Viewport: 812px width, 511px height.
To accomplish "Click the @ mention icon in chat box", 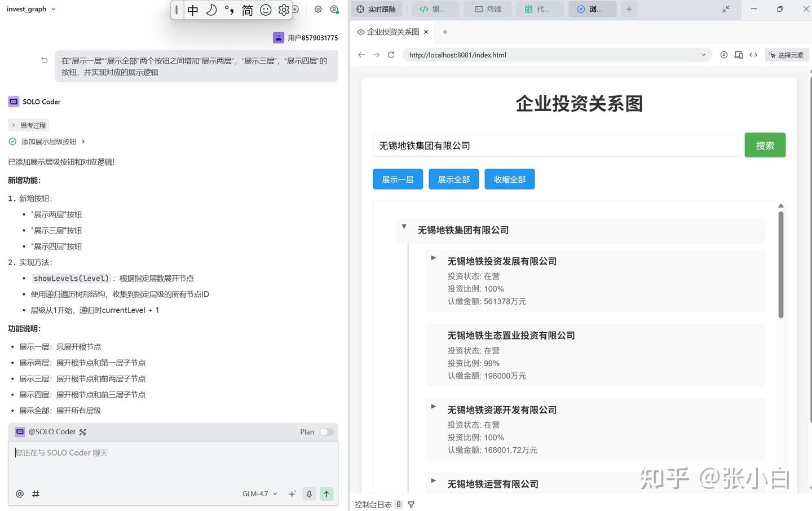I will 20,494.
